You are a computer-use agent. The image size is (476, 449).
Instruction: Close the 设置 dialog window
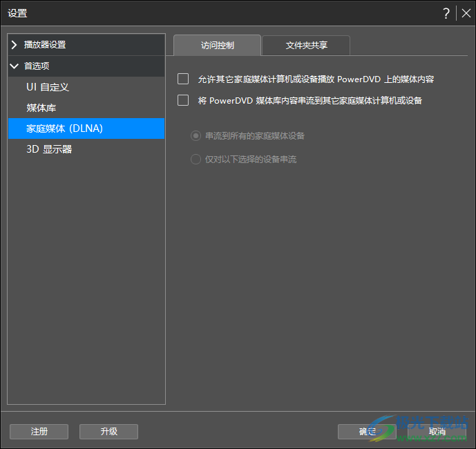click(x=466, y=13)
